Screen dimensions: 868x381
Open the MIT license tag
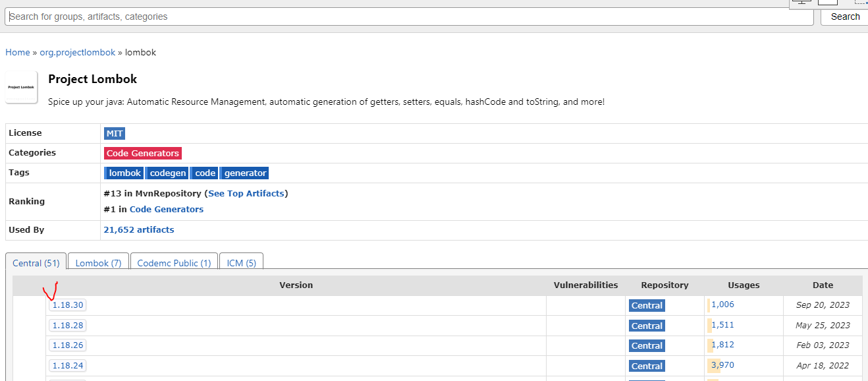tap(115, 133)
